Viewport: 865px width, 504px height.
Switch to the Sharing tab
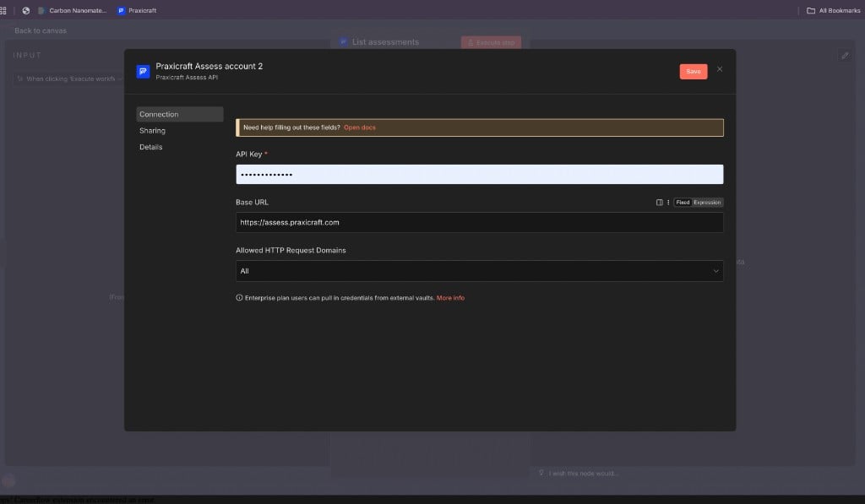[x=152, y=131]
